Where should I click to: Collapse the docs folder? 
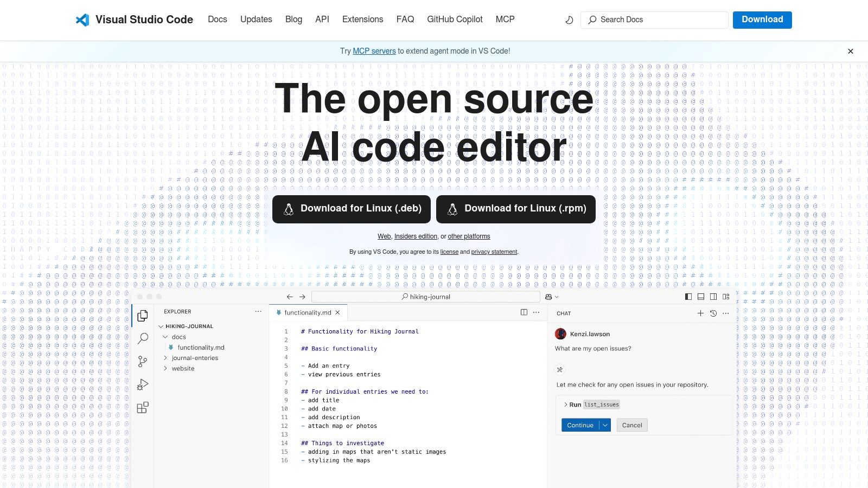pos(165,337)
